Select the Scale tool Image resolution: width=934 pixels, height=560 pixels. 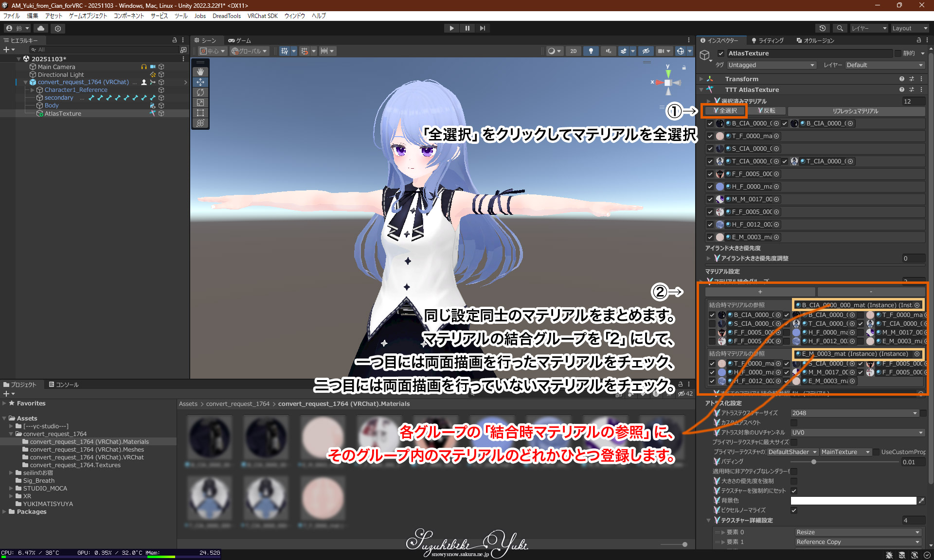200,103
